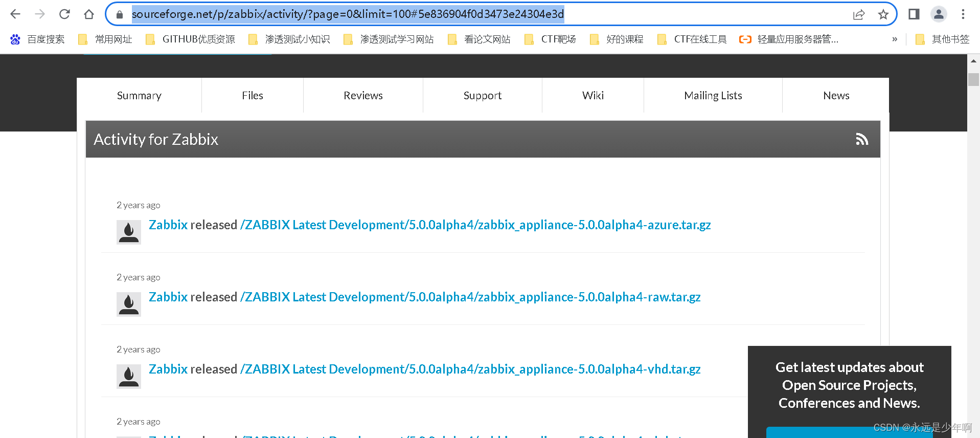Click the padlock site info icon
The width and height of the screenshot is (980, 438).
click(x=120, y=14)
